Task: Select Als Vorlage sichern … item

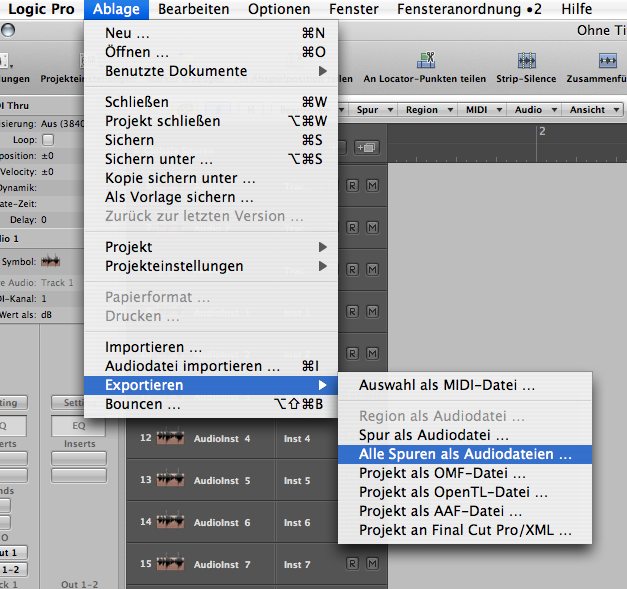Action: point(211,197)
